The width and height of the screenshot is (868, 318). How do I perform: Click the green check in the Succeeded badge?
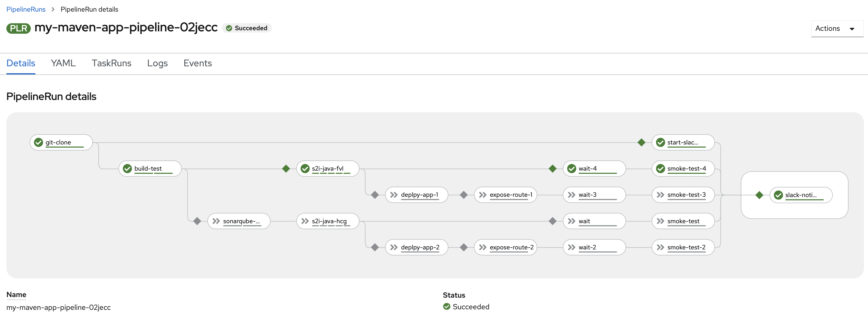(x=229, y=28)
